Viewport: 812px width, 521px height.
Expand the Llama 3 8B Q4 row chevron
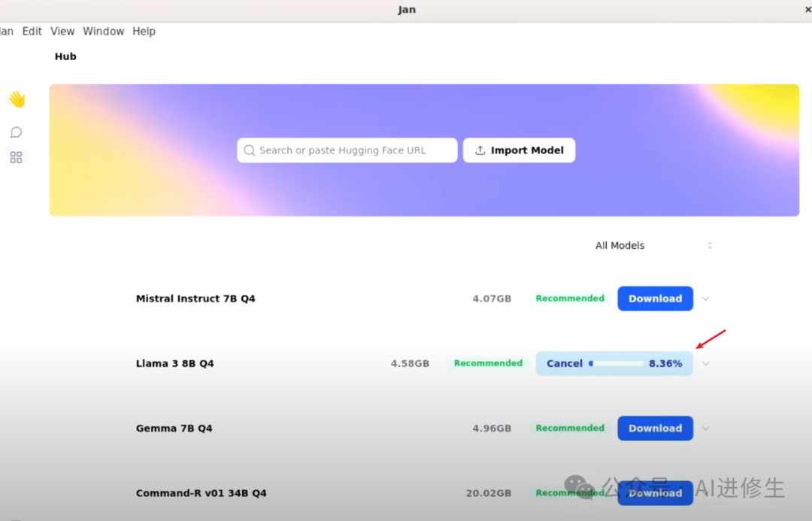705,364
